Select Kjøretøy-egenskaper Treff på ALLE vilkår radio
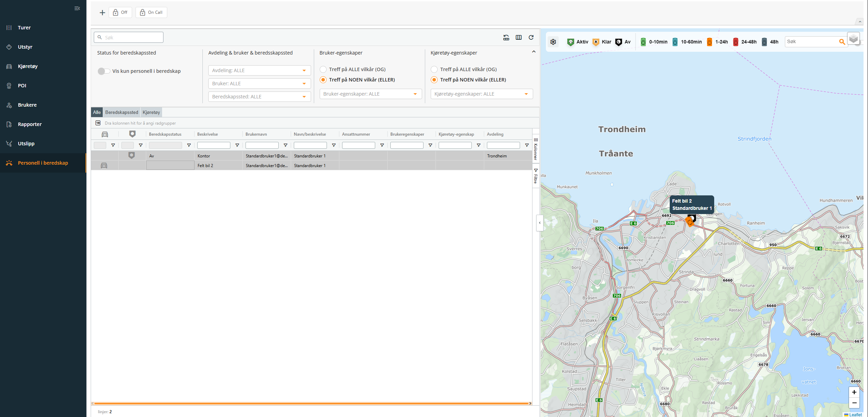Screen dimensions: 868x417 [x=434, y=69]
